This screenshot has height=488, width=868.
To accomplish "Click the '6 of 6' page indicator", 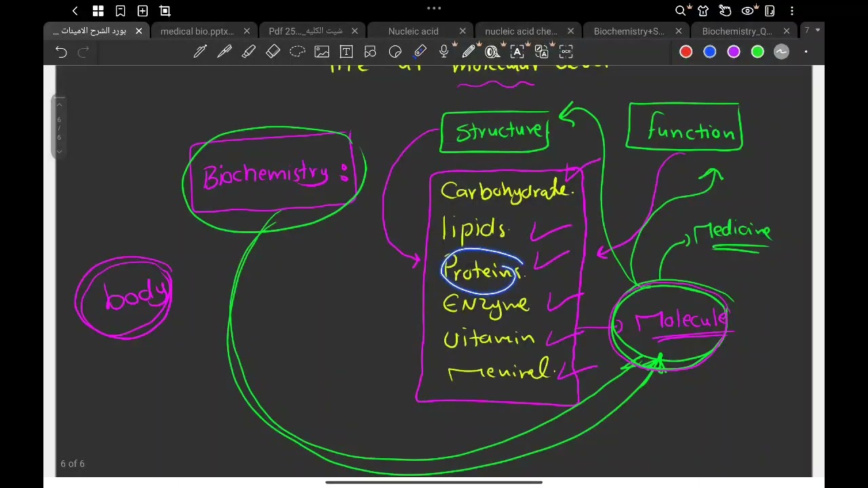I will (73, 464).
